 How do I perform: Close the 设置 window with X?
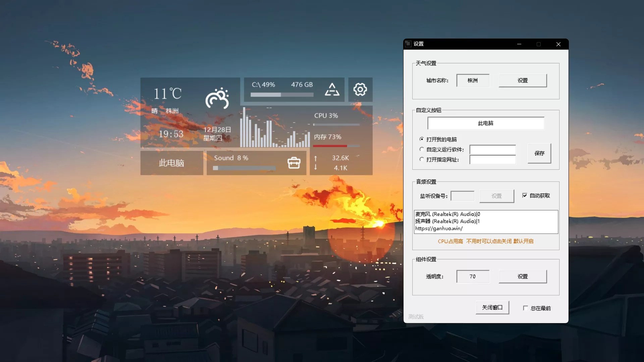click(x=558, y=44)
